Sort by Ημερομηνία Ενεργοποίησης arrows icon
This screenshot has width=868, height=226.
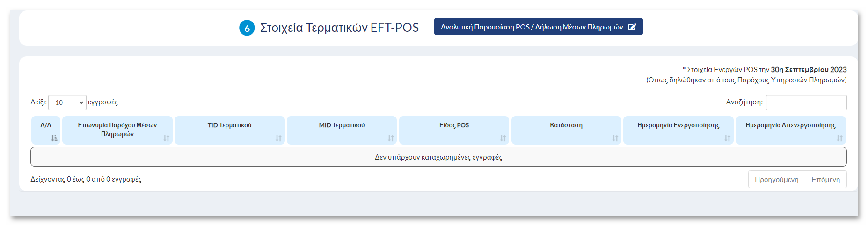point(727,138)
